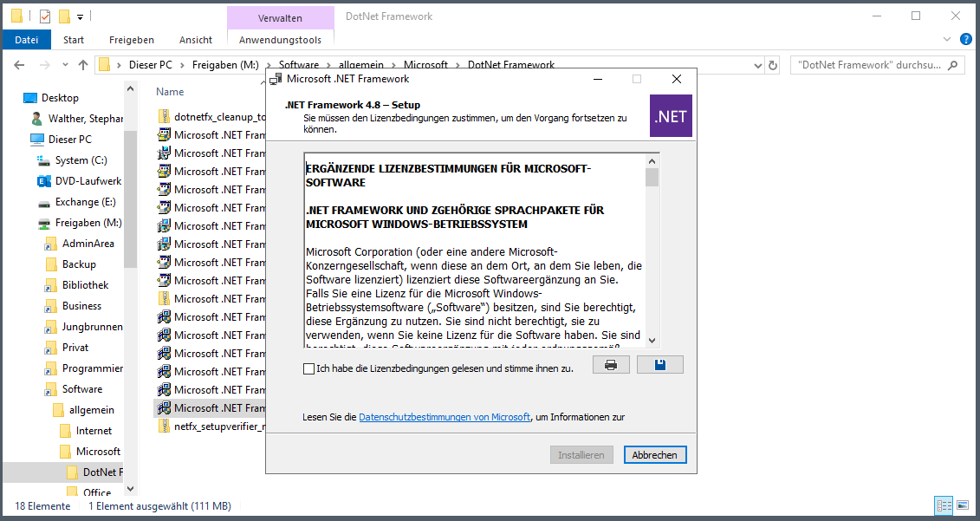Click the license text scrollbar thumb

click(x=652, y=177)
